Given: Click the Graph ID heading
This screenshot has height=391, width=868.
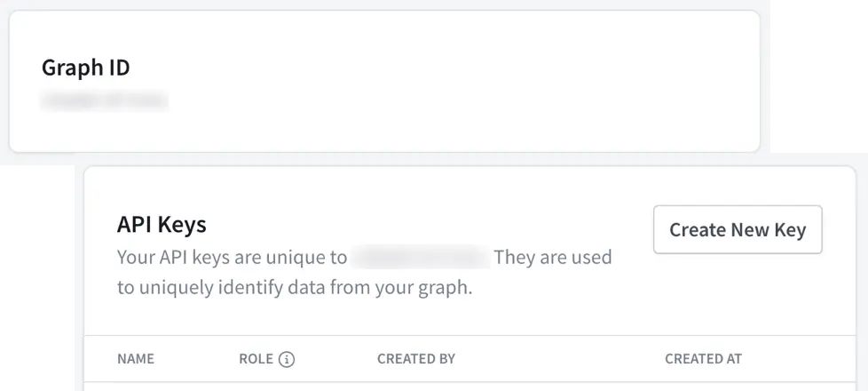Looking at the screenshot, I should click(x=86, y=68).
